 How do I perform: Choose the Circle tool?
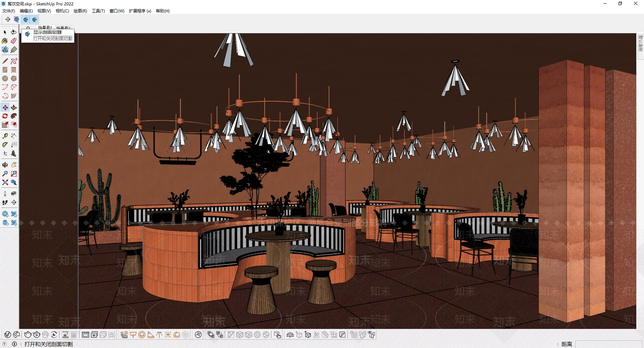coord(5,79)
